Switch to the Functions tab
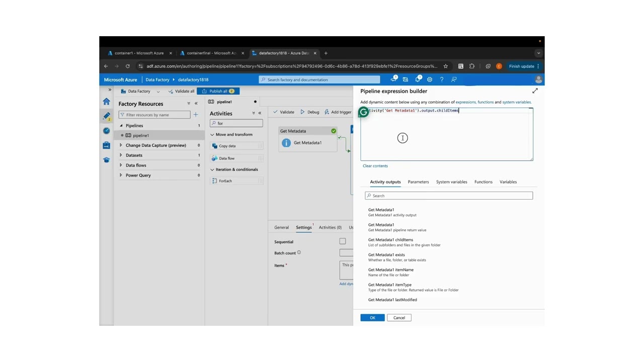 tap(484, 182)
